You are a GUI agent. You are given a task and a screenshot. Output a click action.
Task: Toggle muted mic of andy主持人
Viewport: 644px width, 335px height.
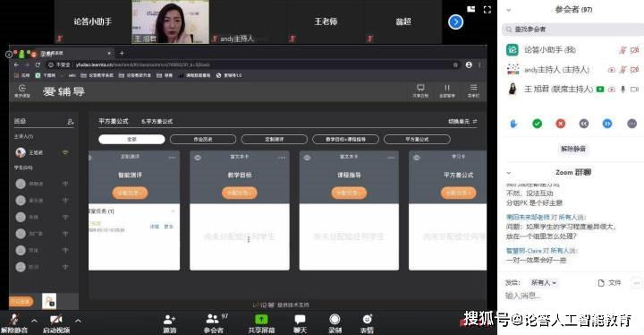[623, 70]
